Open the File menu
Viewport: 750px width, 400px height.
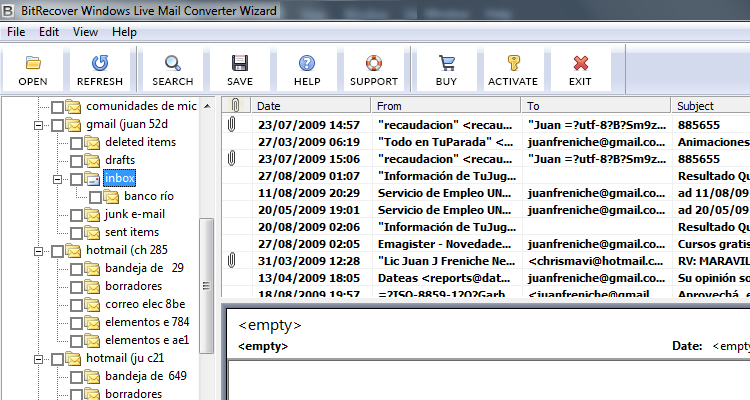[16, 32]
